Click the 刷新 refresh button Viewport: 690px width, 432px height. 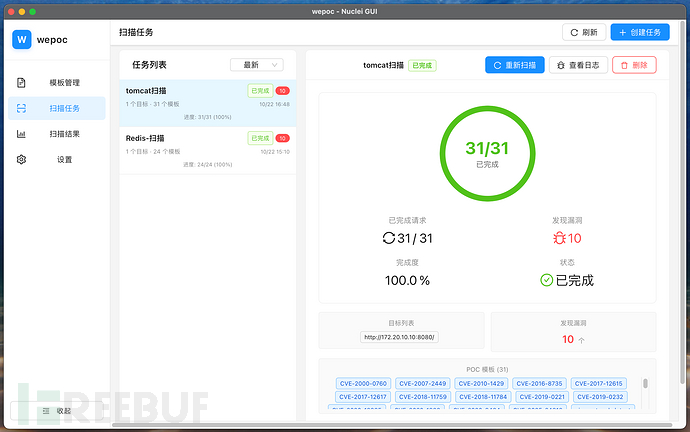584,32
